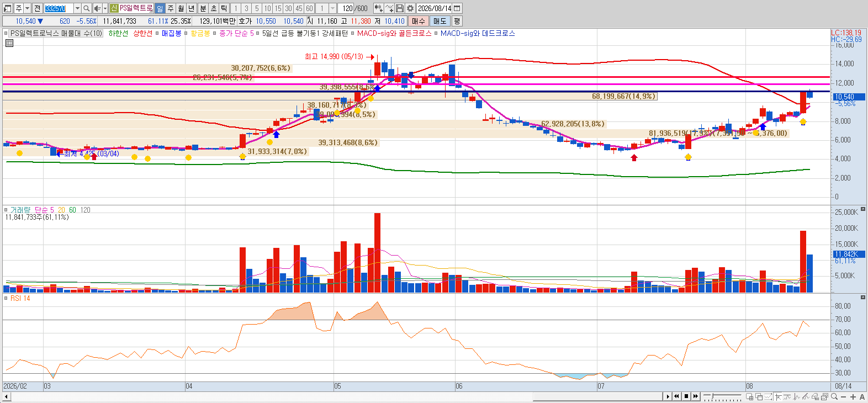Click the 황금봉 legend label
Screen dimensions: 868x403
200,33
